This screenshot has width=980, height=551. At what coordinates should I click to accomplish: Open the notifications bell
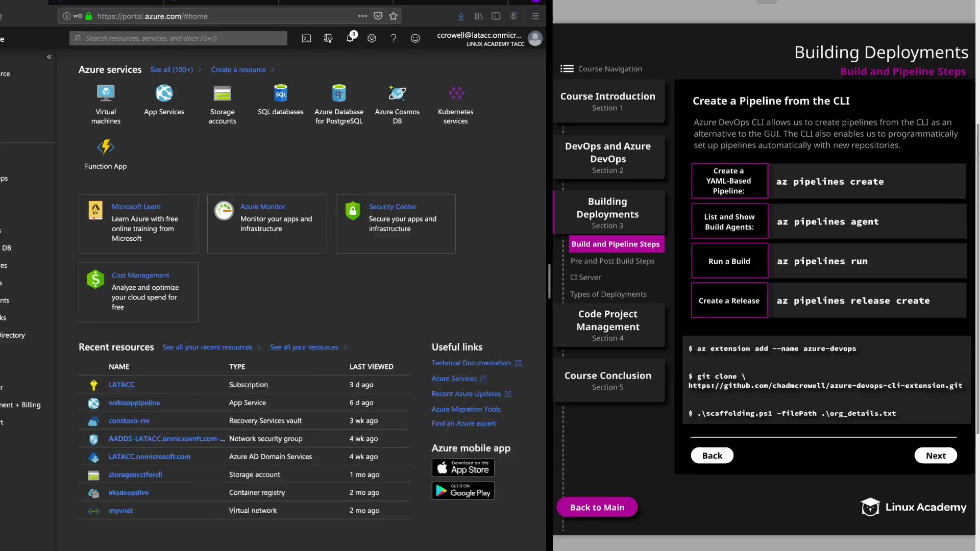350,38
